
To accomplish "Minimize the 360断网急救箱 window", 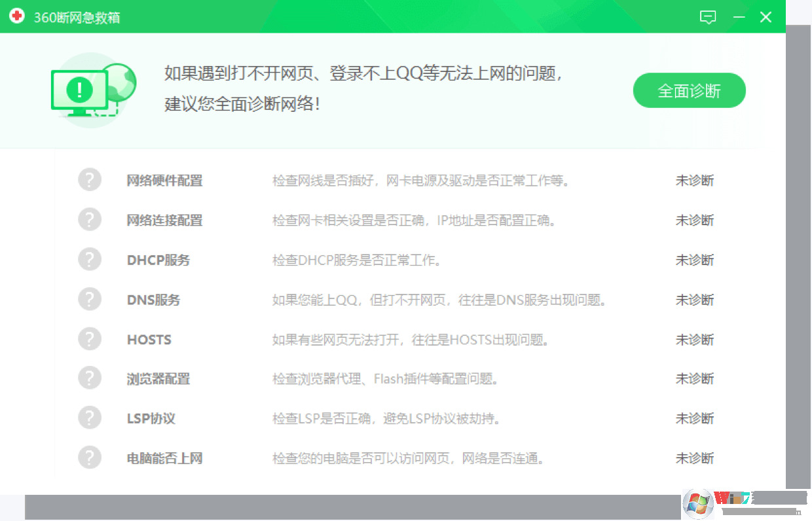I will (739, 17).
